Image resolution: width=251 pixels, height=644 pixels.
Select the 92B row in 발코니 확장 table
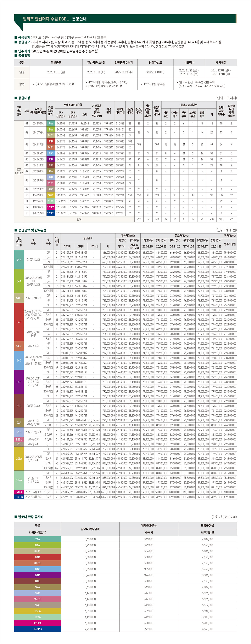tap(37, 593)
